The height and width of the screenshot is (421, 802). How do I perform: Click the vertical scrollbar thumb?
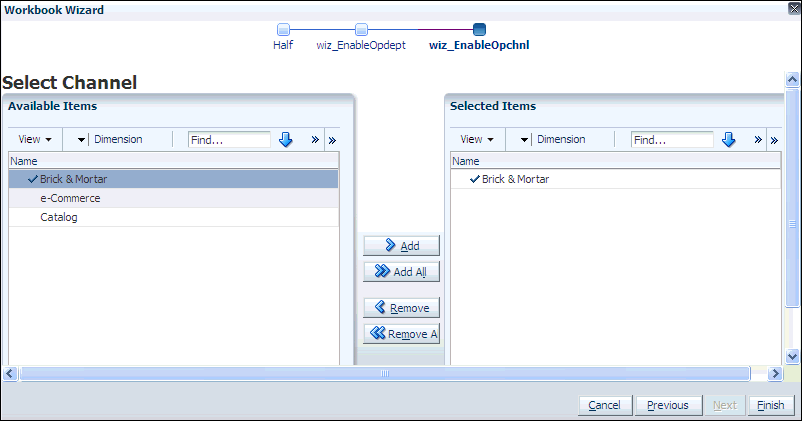tap(792, 197)
